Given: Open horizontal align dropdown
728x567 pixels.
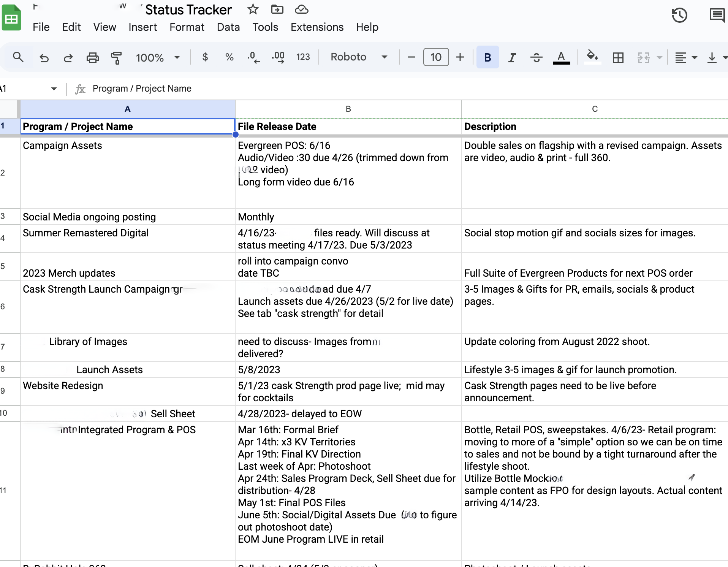Looking at the screenshot, I should click(686, 57).
